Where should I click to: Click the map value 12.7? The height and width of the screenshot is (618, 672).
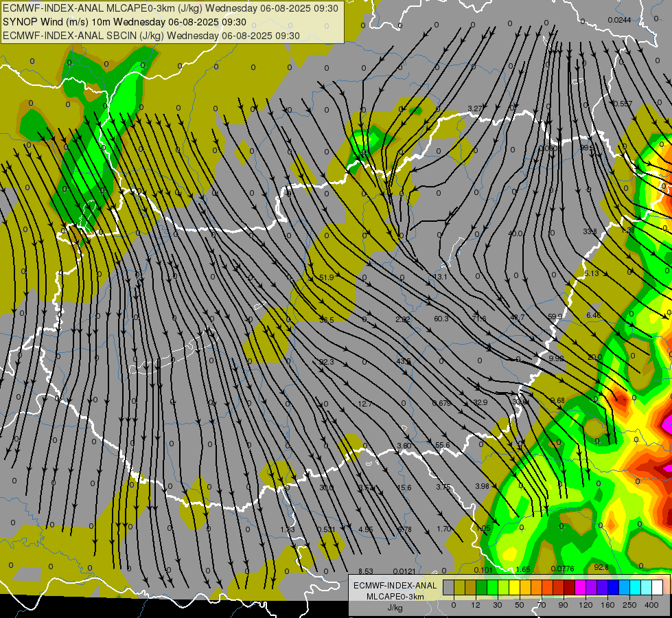click(x=364, y=404)
